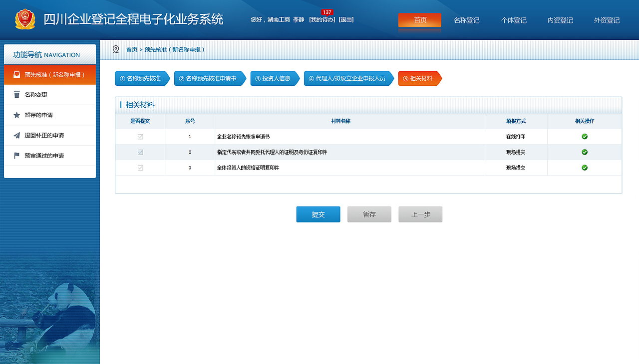Screen dimensions: 639x364
Task: Click the green check icon for 企业名称预先核准申请书
Action: [584, 136]
